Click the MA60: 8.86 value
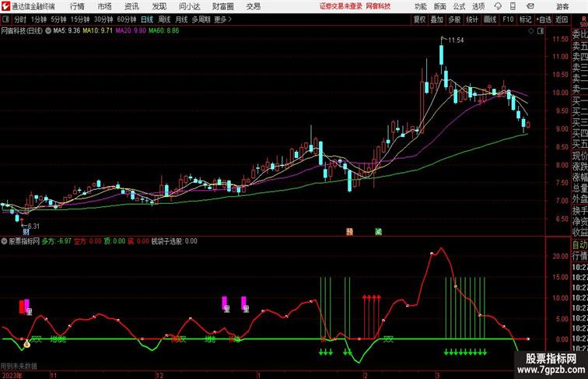The image size is (588, 379). pos(164,31)
